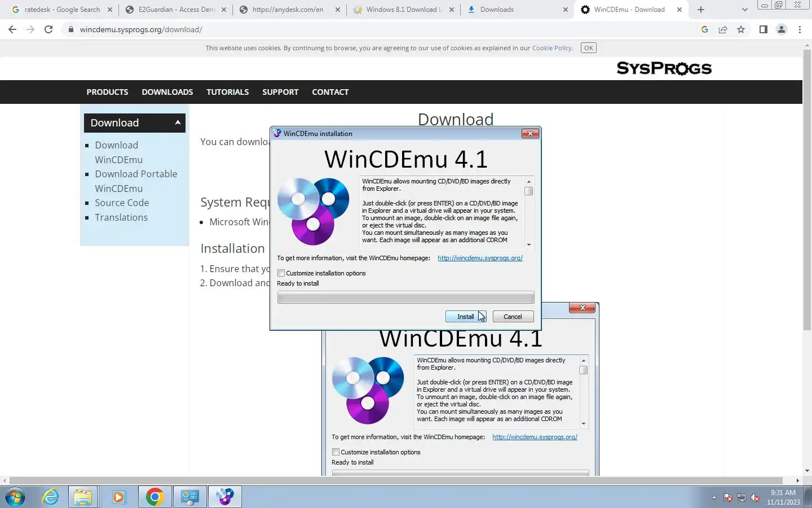This screenshot has height=508, width=812.
Task: Bookmark this page with the star icon
Action: tap(741, 29)
